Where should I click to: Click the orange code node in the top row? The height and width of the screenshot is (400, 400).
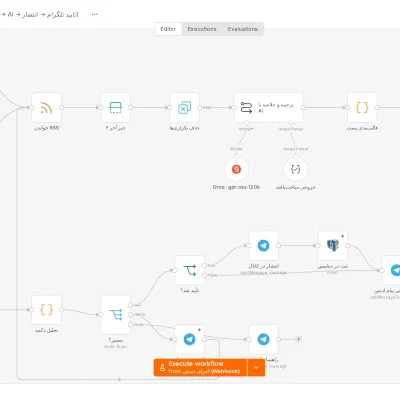(x=362, y=108)
